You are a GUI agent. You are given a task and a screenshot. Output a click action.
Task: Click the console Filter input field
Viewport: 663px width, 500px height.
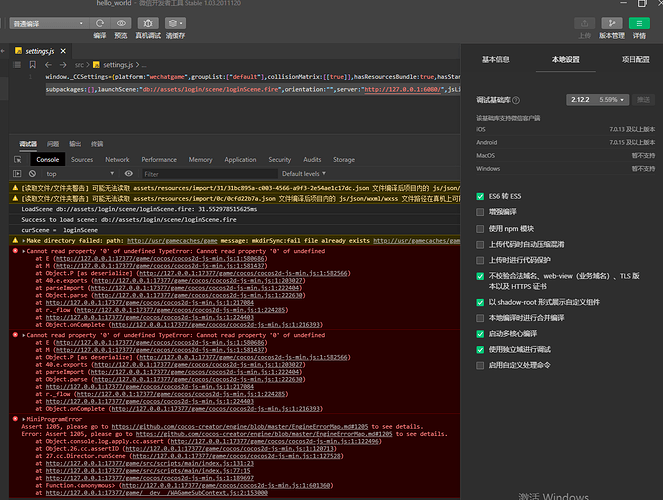(x=209, y=174)
